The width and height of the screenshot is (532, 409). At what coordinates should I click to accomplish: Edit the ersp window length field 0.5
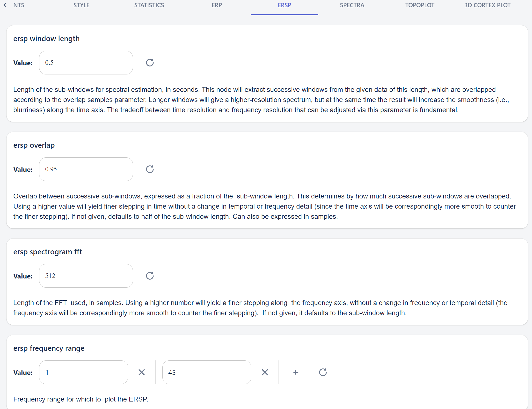pos(86,63)
